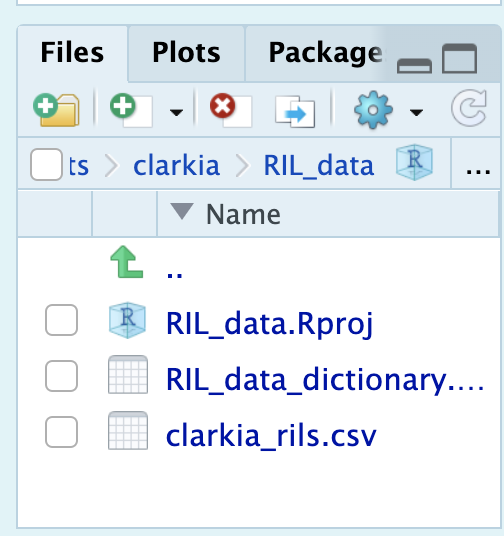The width and height of the screenshot is (504, 536).
Task: Refresh the file listing
Action: (x=469, y=108)
